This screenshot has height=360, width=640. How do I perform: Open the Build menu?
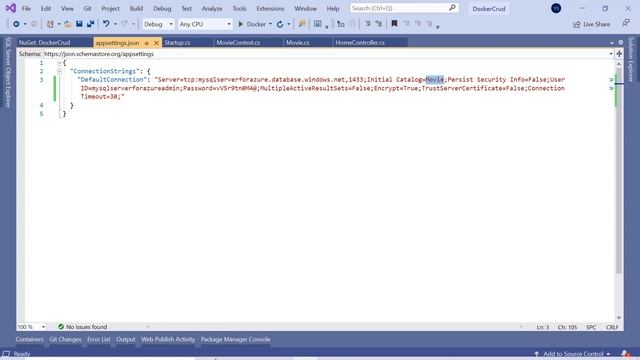coord(136,8)
